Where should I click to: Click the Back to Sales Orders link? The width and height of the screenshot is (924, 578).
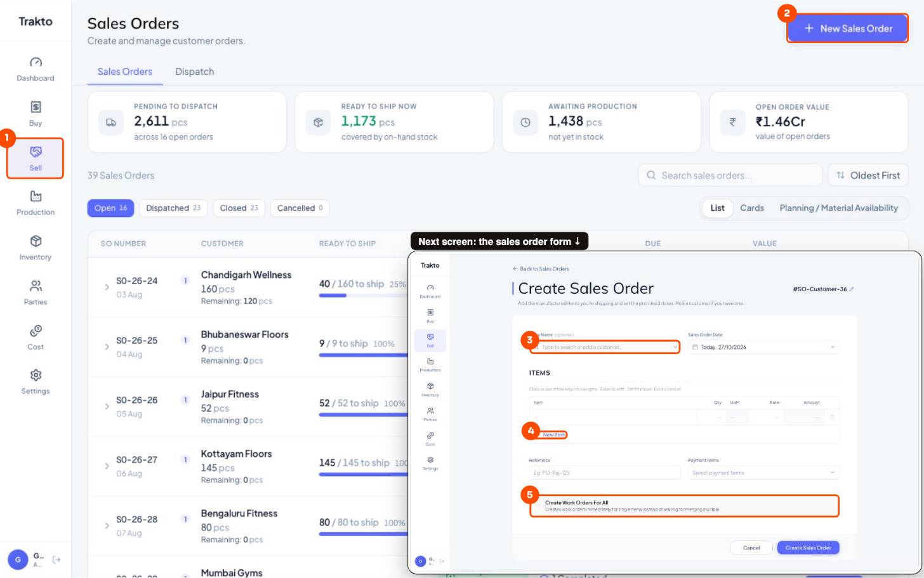click(541, 269)
